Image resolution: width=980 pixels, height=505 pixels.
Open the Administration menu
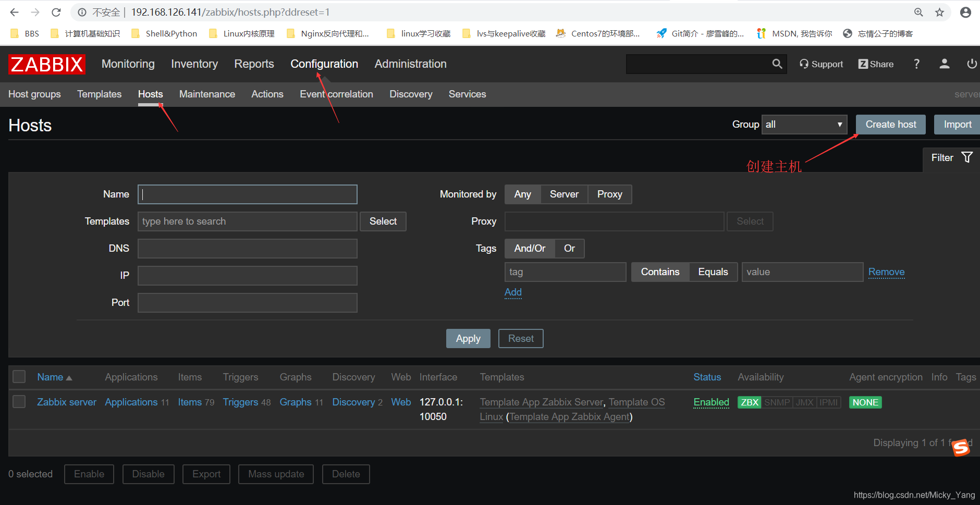411,64
